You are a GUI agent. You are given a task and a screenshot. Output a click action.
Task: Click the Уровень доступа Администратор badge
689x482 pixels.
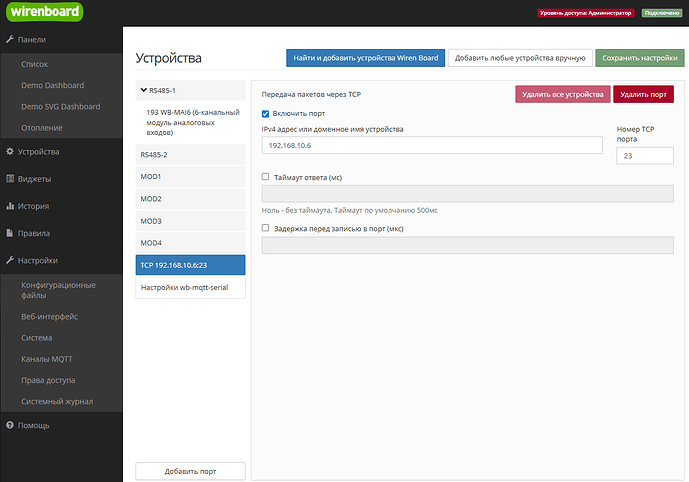[586, 13]
